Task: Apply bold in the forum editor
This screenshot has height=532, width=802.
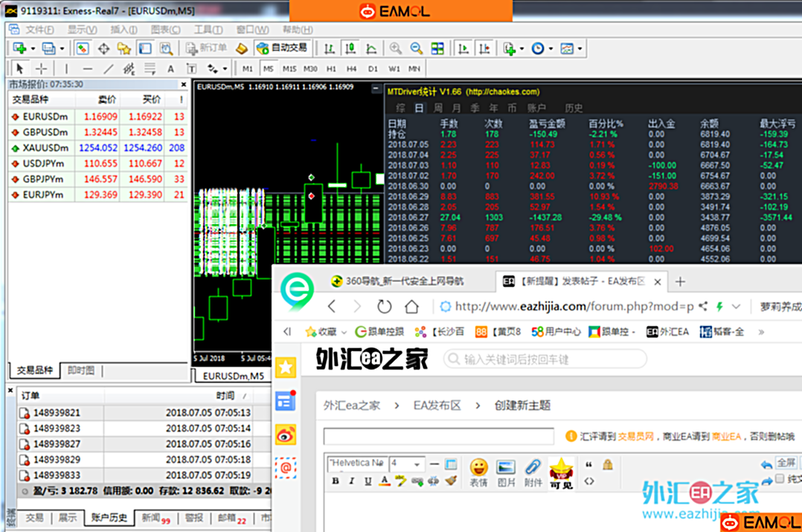Action: (336, 481)
